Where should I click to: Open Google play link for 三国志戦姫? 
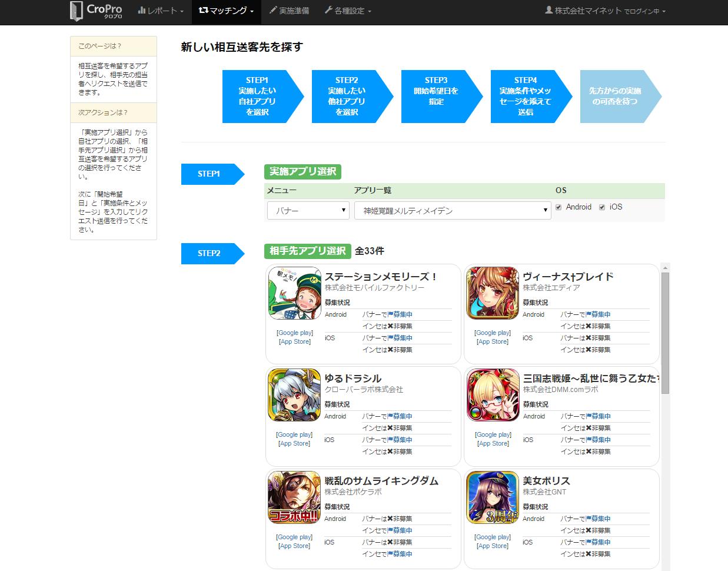(493, 434)
